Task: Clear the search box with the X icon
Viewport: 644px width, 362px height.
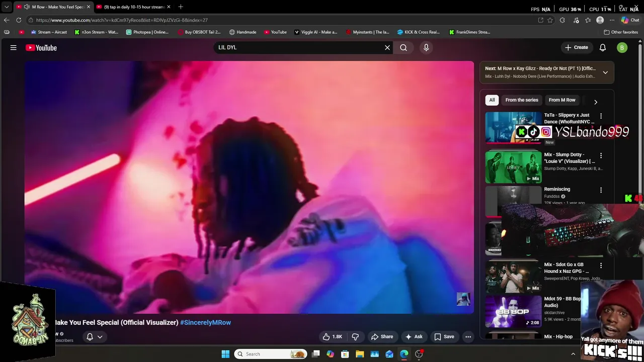Action: pos(387,47)
